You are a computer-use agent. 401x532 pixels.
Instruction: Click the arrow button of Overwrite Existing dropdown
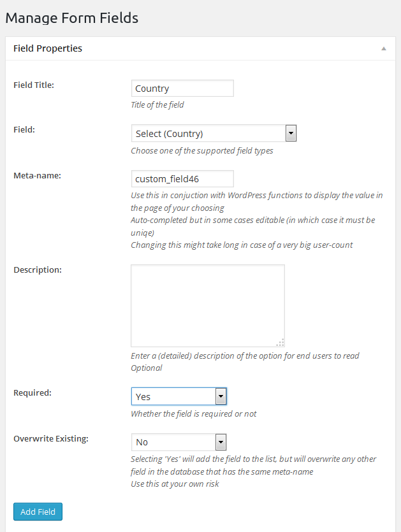click(221, 442)
